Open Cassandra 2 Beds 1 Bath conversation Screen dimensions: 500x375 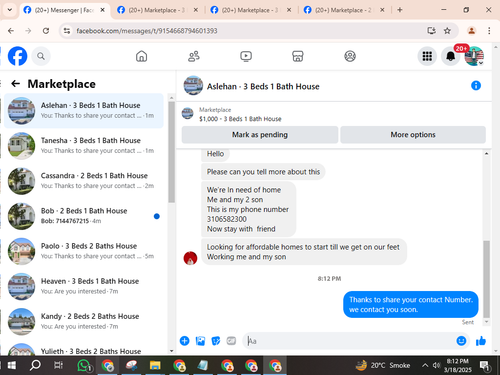[x=84, y=181]
